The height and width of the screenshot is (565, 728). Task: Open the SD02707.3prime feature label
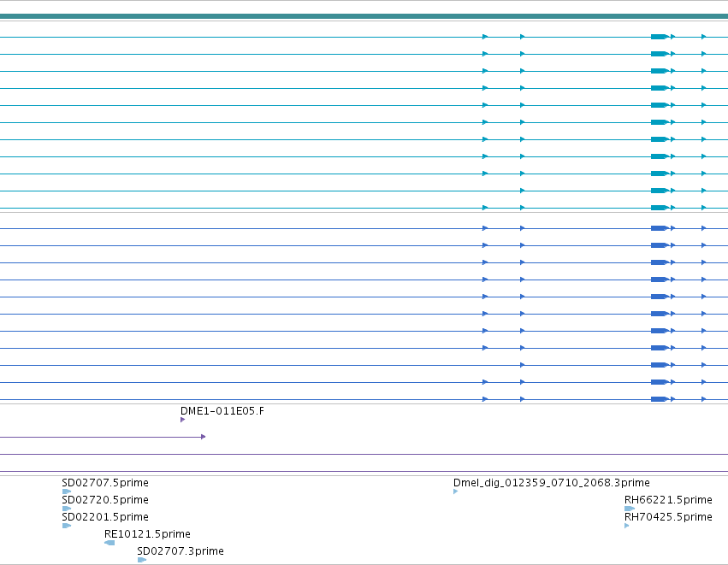pos(181,551)
